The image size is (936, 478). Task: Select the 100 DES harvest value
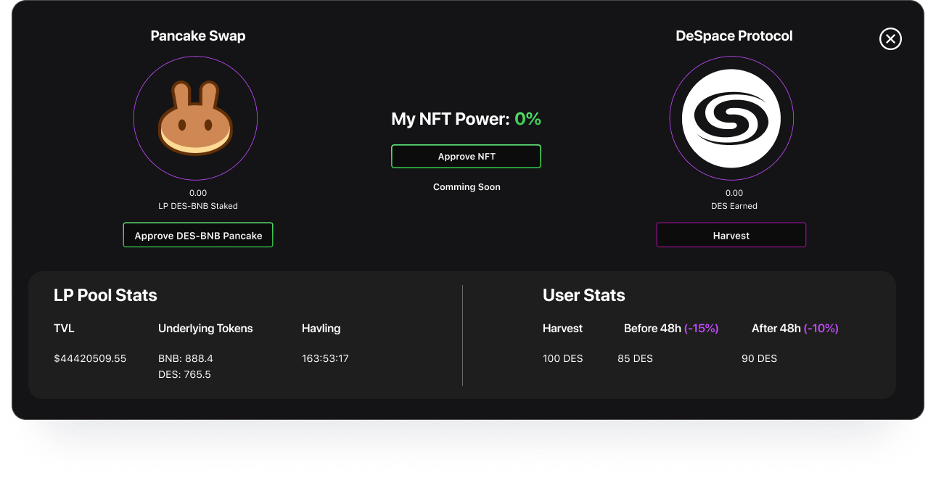[562, 358]
